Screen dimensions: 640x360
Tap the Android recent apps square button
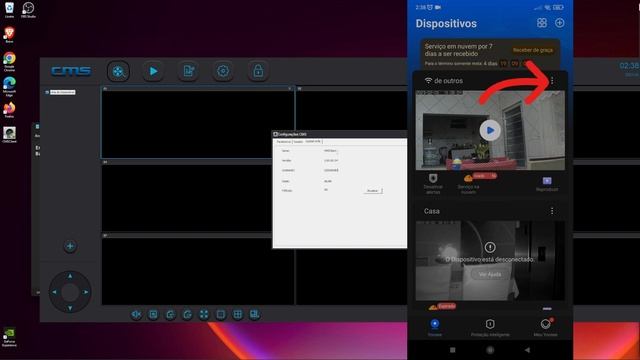[x=452, y=350]
